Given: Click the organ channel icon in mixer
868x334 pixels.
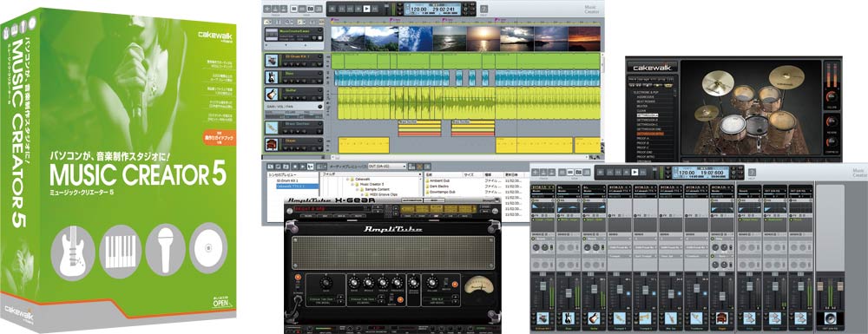Looking at the screenshot, I should tap(721, 318).
